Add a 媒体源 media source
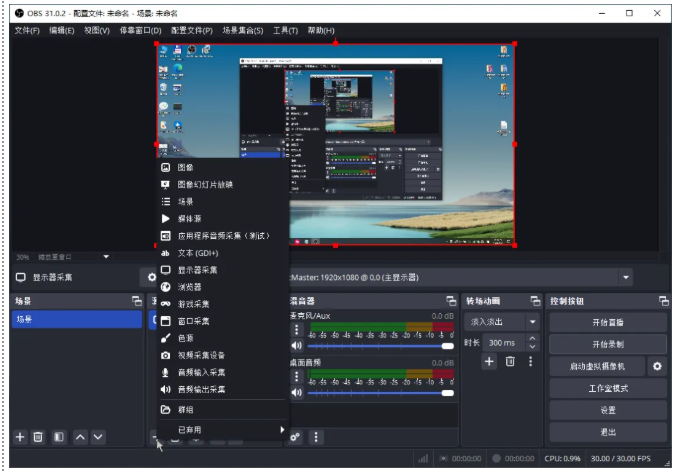The width and height of the screenshot is (673, 472). pos(222,218)
